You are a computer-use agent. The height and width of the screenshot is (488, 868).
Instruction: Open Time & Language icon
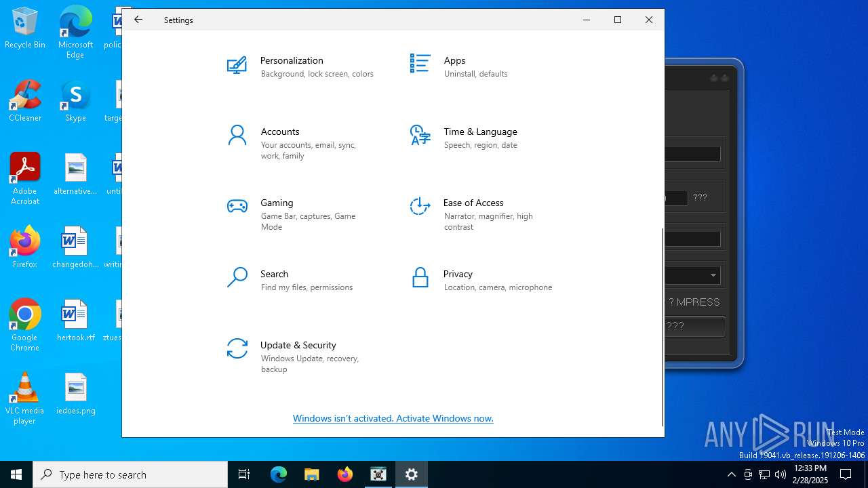coord(420,135)
